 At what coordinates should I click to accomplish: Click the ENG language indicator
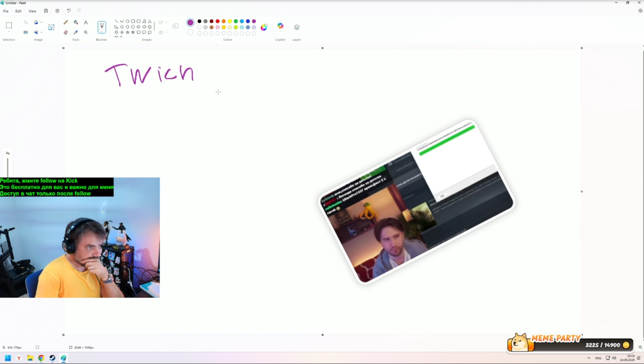tap(598, 358)
